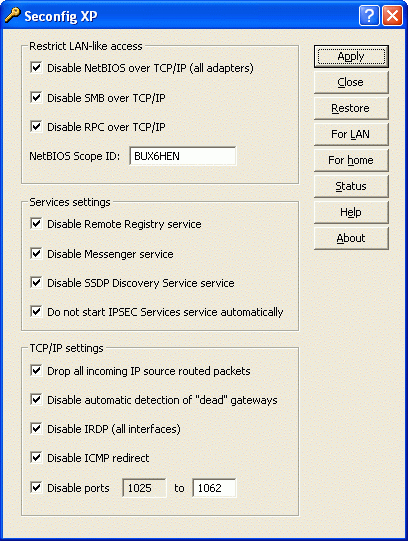This screenshot has height=541, width=408.
Task: Open the Status report button
Action: [x=351, y=186]
